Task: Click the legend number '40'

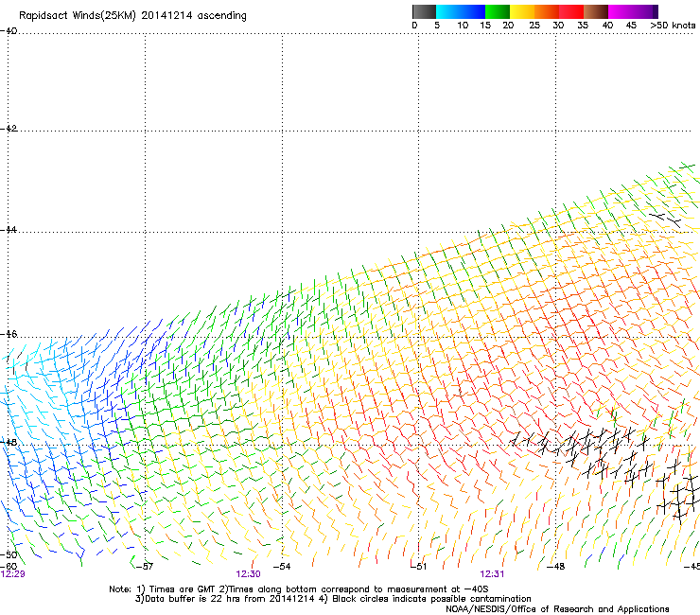Action: (607, 26)
